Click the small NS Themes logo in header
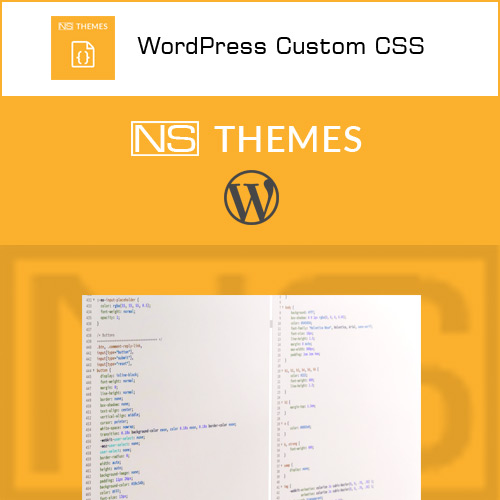Image resolution: width=500 pixels, height=500 pixels. click(83, 26)
